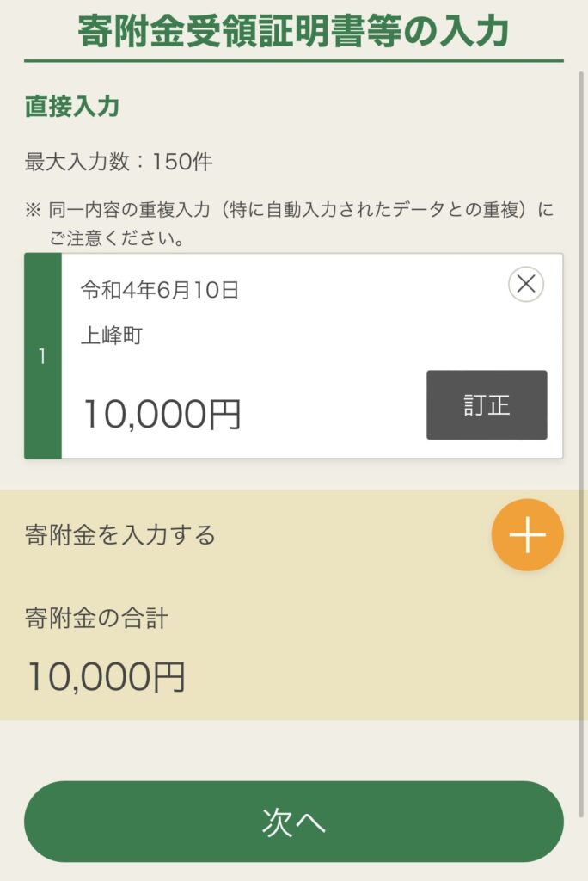Click the 寄附金受領証明書等の入力 page title
588x881 pixels.
tap(293, 31)
